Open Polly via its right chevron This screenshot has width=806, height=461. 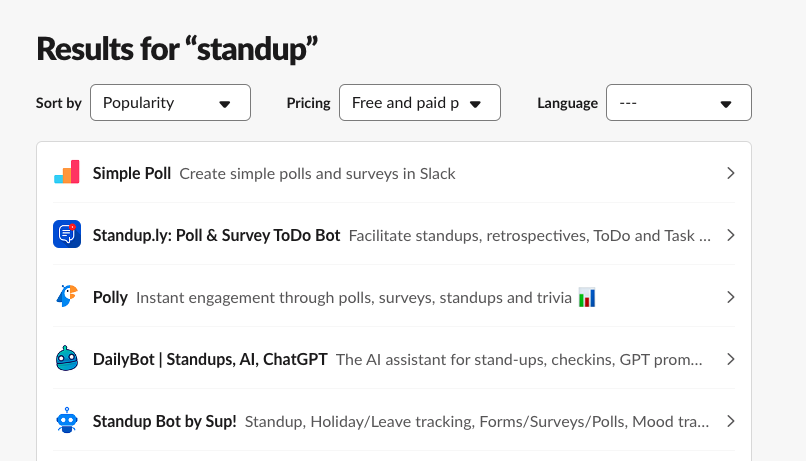click(730, 297)
